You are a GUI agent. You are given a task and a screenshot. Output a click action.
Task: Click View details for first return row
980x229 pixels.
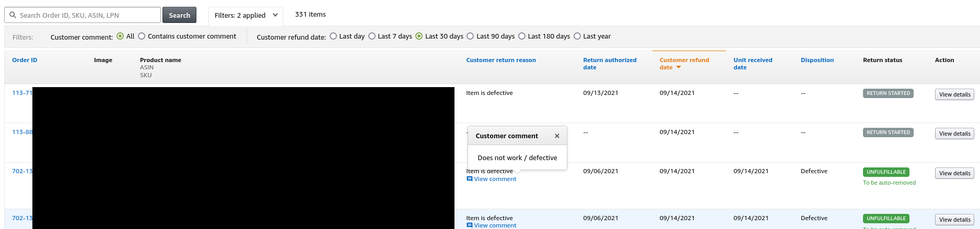tap(954, 94)
